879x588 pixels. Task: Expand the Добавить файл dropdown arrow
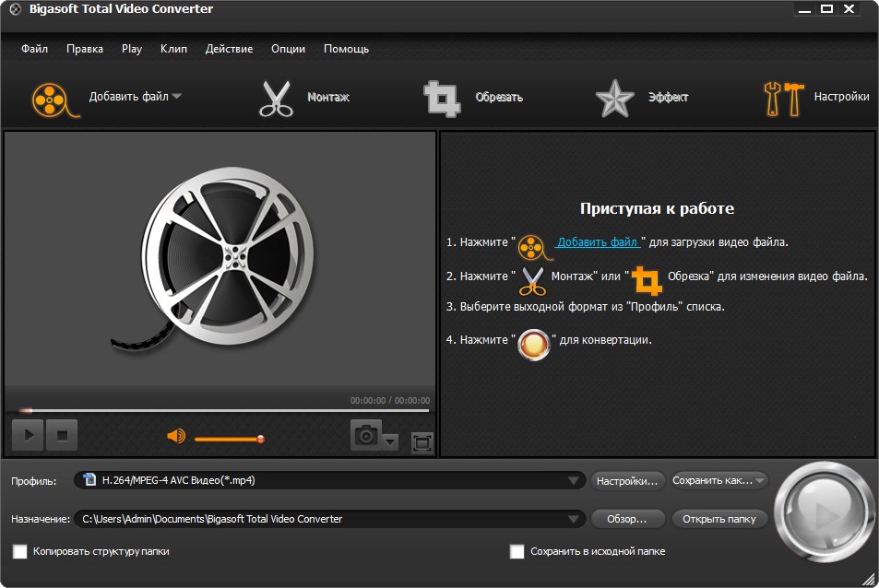(176, 97)
